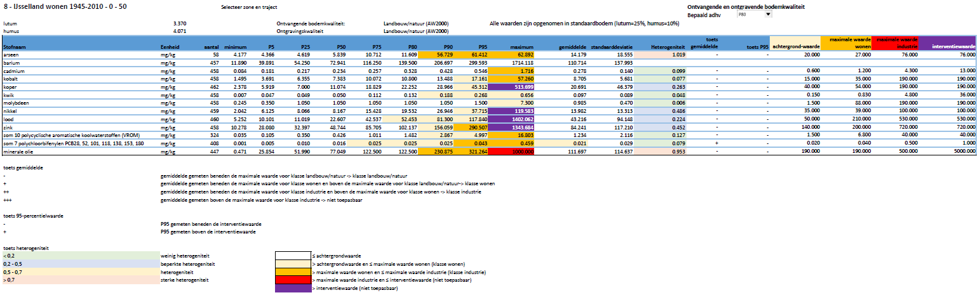Open the P80 percentile dropdown
The width and height of the screenshot is (980, 295).
click(767, 14)
